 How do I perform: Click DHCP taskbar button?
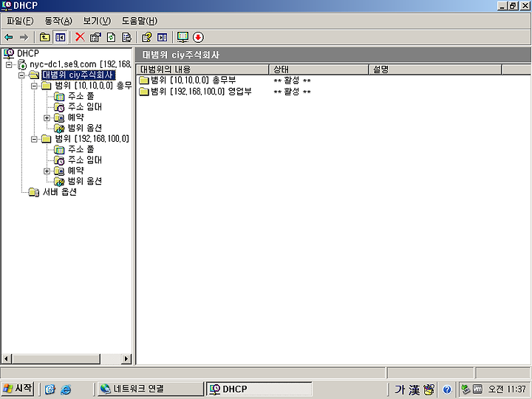pos(259,389)
